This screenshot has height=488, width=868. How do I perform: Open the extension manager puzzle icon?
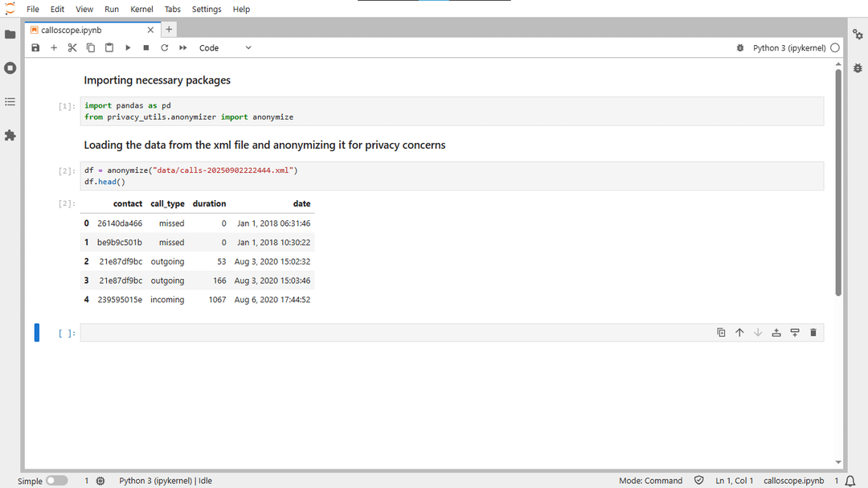tap(10, 136)
